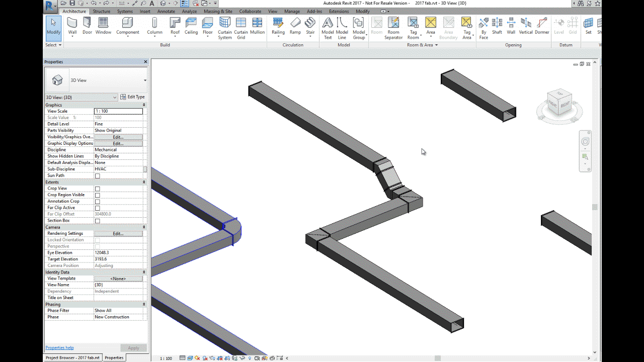Collapse the Phasing section header
The image size is (644, 362).
tap(144, 304)
